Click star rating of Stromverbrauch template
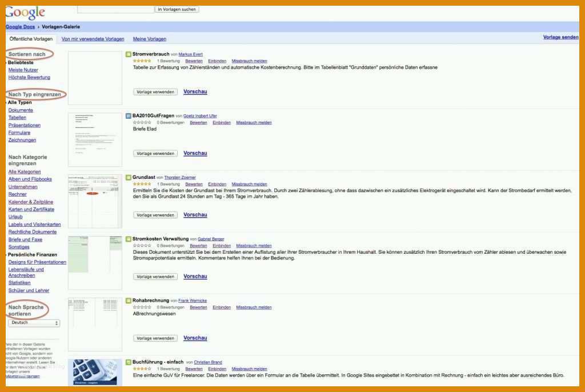This screenshot has height=392, width=585. click(x=142, y=61)
